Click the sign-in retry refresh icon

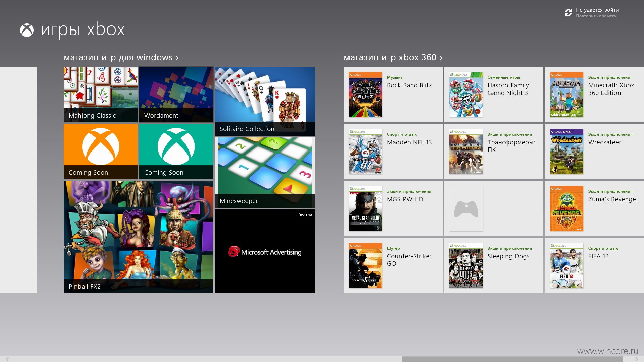tap(568, 13)
